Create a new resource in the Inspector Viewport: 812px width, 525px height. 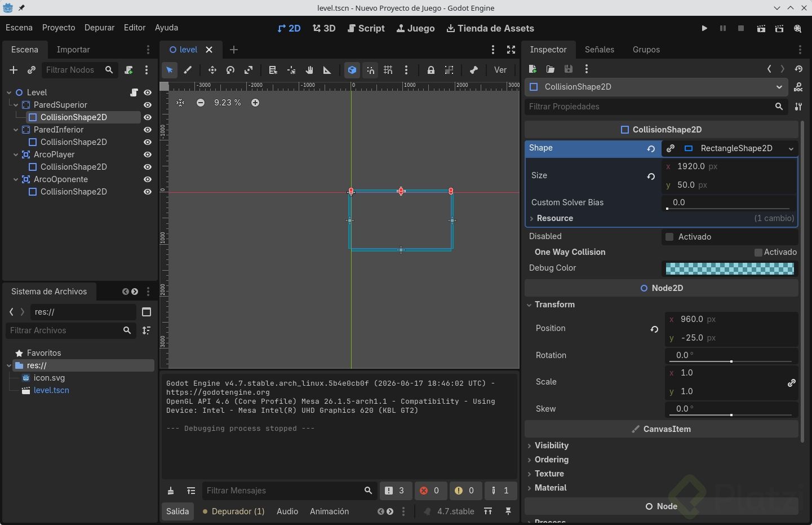[x=533, y=69]
